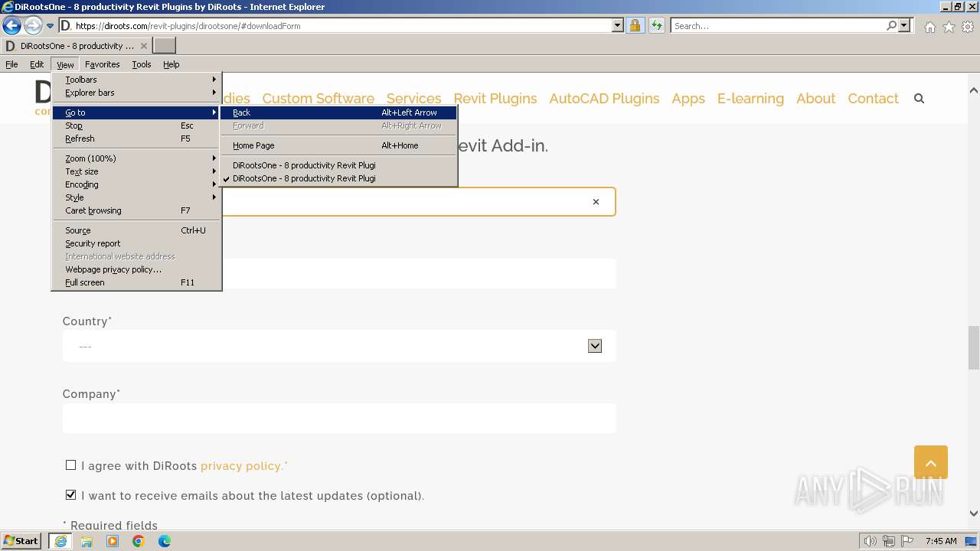Click the security lock icon in address bar
Viewport: 980px width, 551px height.
tap(635, 26)
